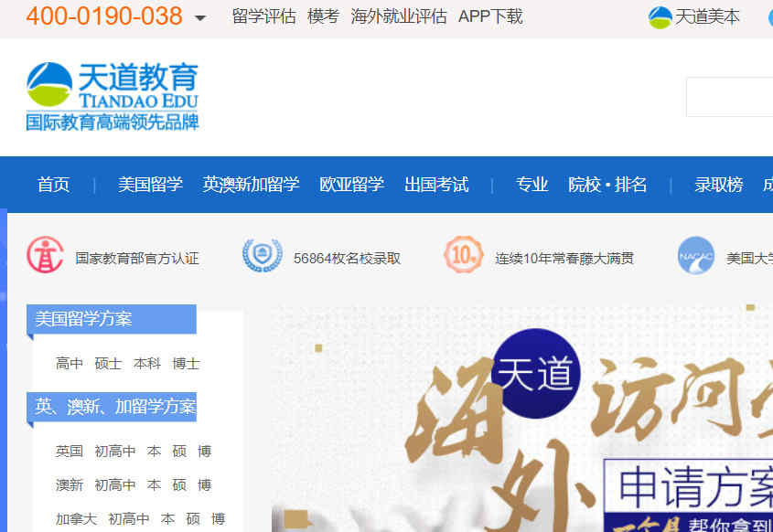Open the 英澳新加留学 navigation menu

click(x=251, y=185)
